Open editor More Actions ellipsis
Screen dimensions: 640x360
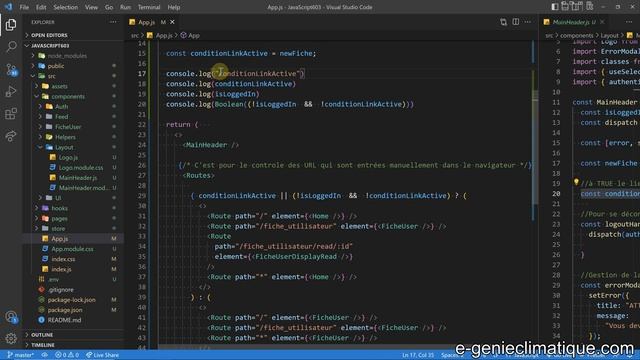pos(528,22)
